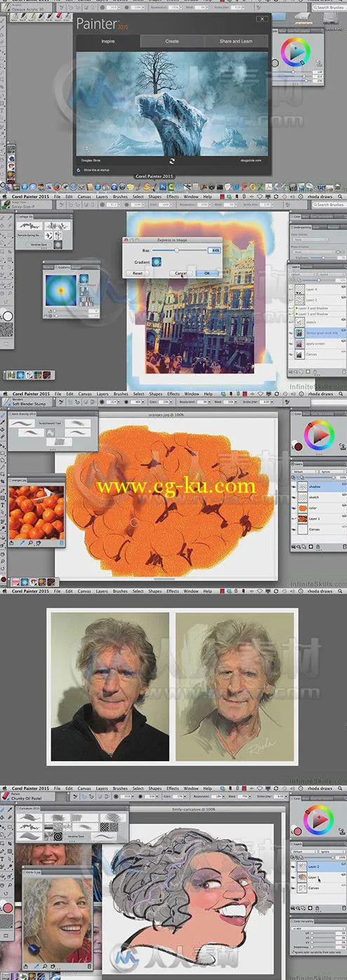Toggle visibility of the color layer

[292, 508]
